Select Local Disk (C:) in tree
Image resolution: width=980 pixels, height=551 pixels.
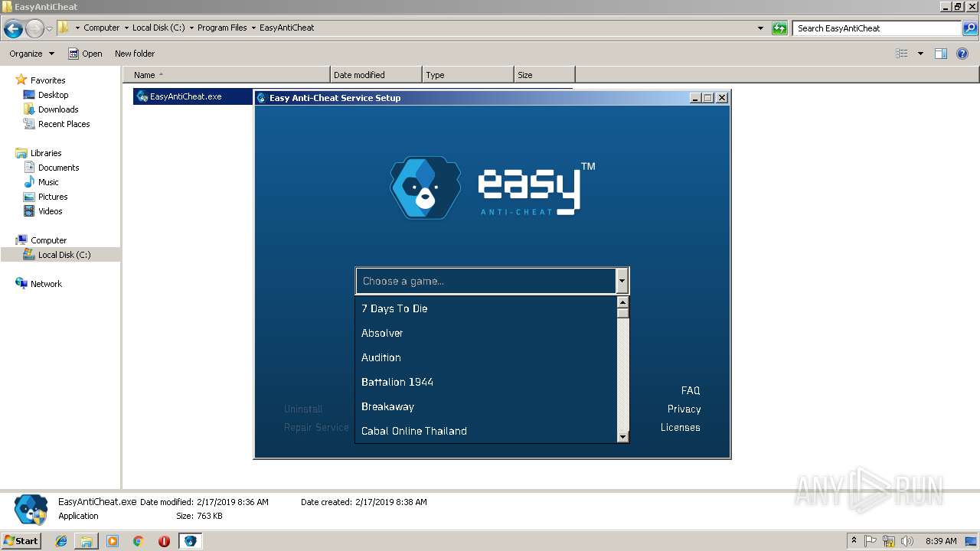64,255
